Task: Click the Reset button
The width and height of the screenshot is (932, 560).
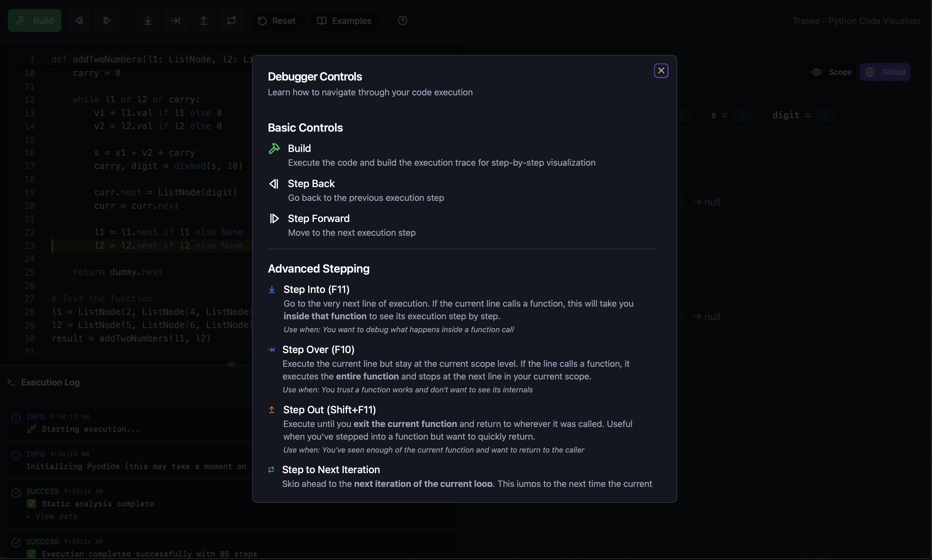Action: 276,21
